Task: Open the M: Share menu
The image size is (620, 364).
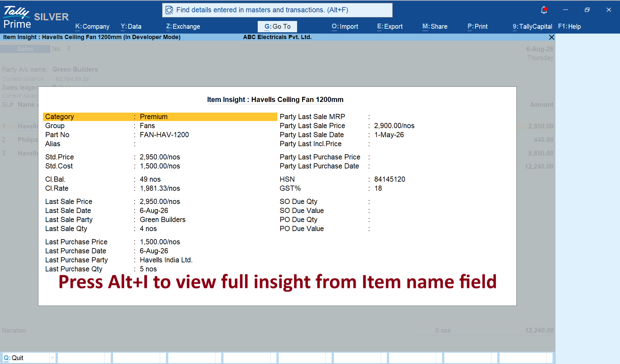Action: (x=435, y=26)
